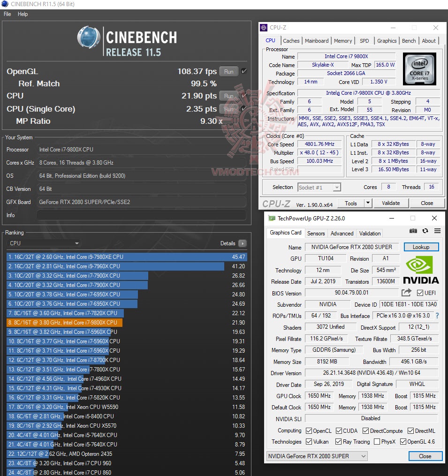Click the Cinebench logo sphere
Screen dimensions: 448x476
point(89,38)
